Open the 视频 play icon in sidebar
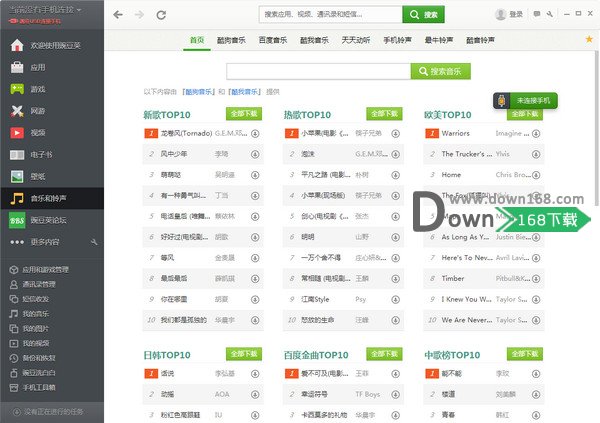Image resolution: width=600 pixels, height=423 pixels. coord(17,133)
